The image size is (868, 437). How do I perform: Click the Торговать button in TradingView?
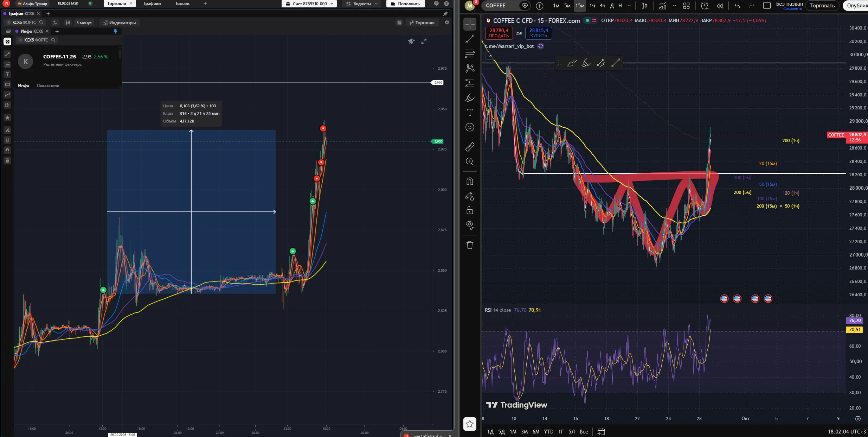click(x=822, y=6)
